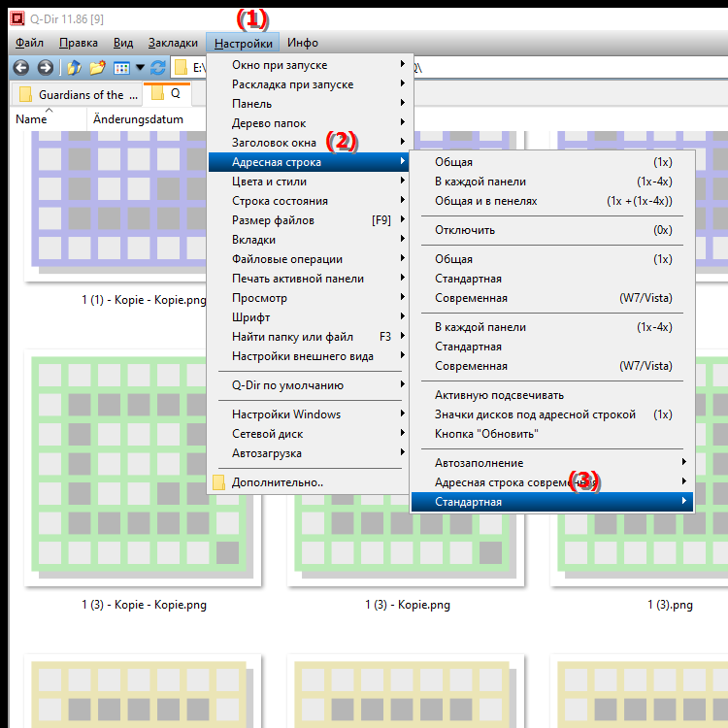Open Найти папку или файл F3
This screenshot has height=728, width=728.
coord(309,337)
